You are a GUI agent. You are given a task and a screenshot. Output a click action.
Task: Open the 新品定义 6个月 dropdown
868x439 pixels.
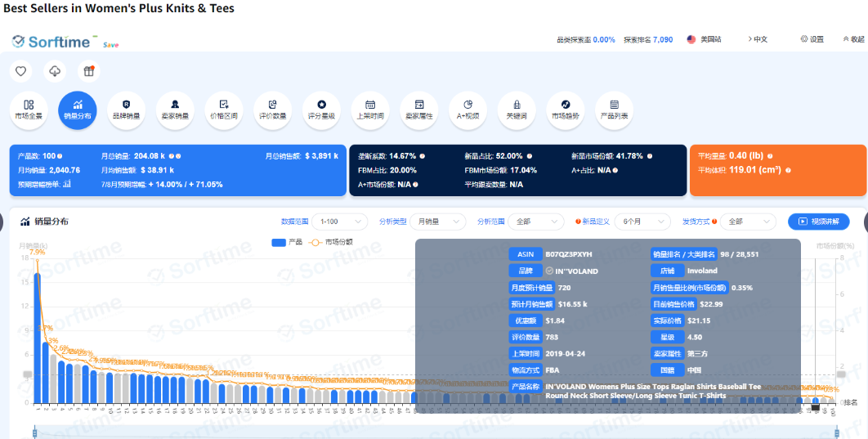tap(642, 222)
